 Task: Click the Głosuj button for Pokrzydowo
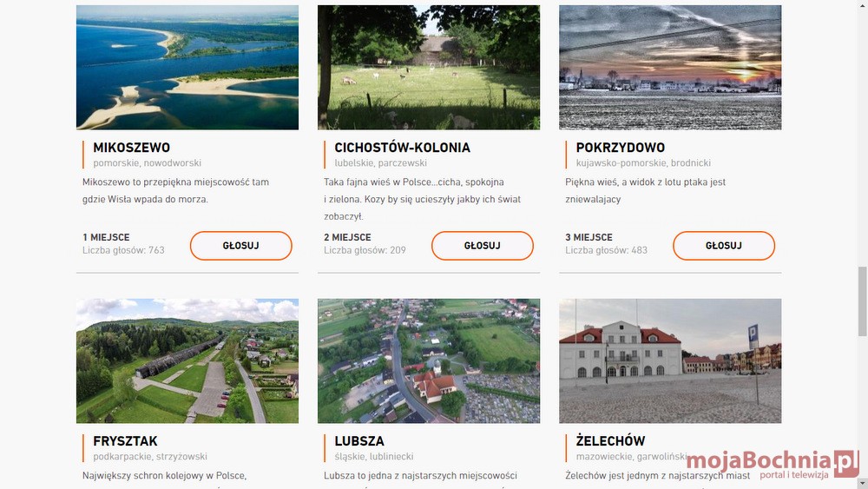tap(723, 246)
